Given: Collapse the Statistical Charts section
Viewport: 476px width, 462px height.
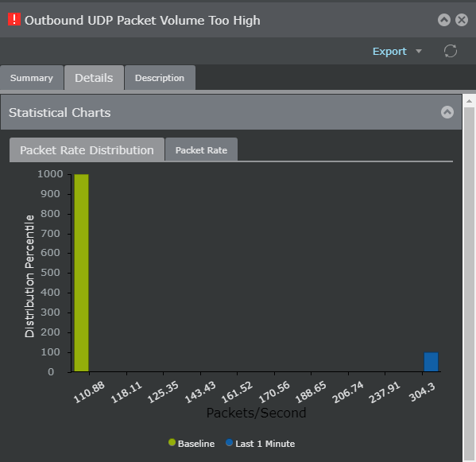Looking at the screenshot, I should (447, 112).
